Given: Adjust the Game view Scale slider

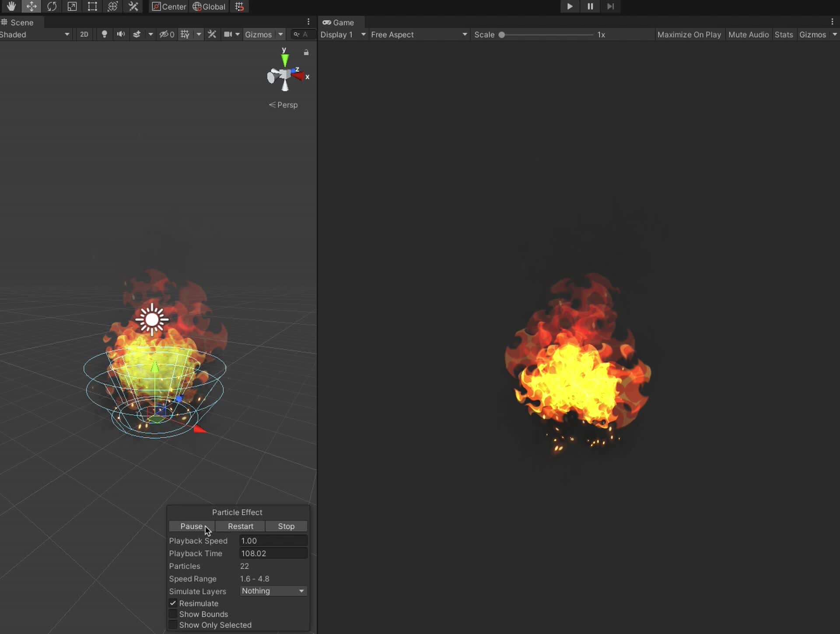Looking at the screenshot, I should click(501, 35).
